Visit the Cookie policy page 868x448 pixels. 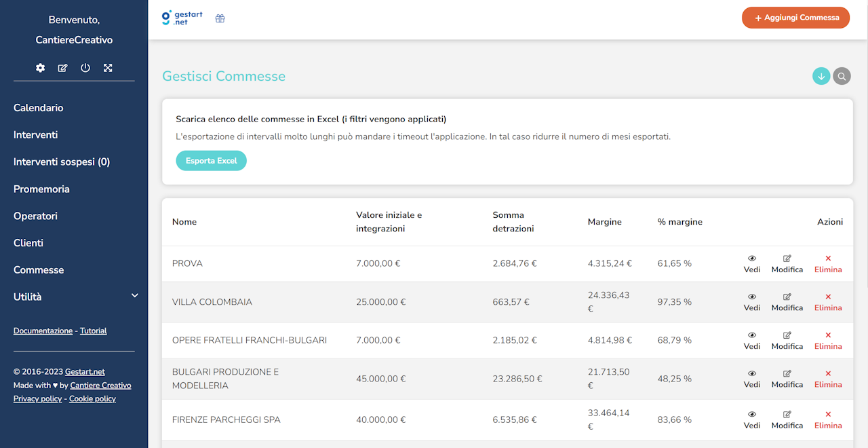(x=92, y=398)
